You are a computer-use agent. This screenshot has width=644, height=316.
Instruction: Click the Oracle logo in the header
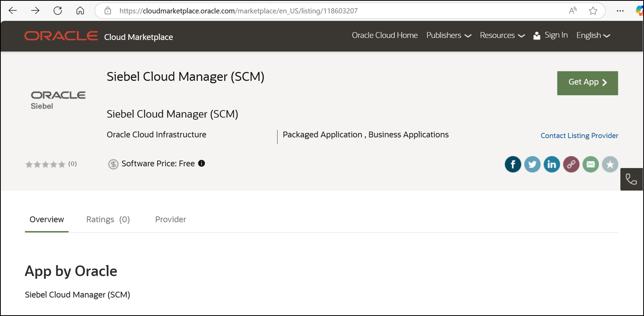pyautogui.click(x=61, y=36)
